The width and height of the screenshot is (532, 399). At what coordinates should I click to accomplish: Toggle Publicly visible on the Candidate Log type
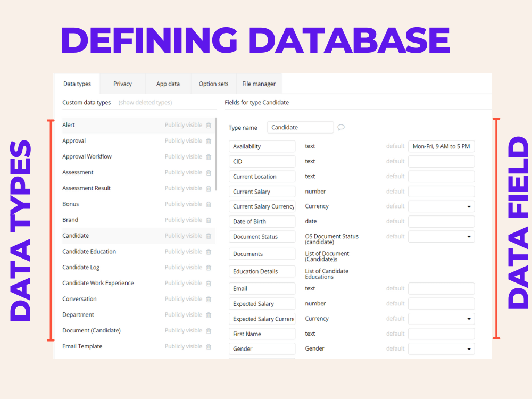click(x=183, y=267)
